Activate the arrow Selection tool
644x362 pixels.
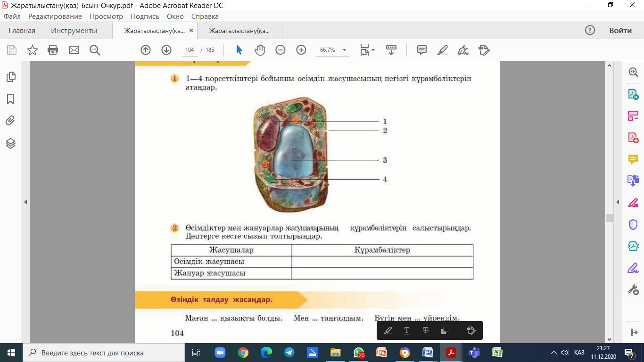click(239, 50)
